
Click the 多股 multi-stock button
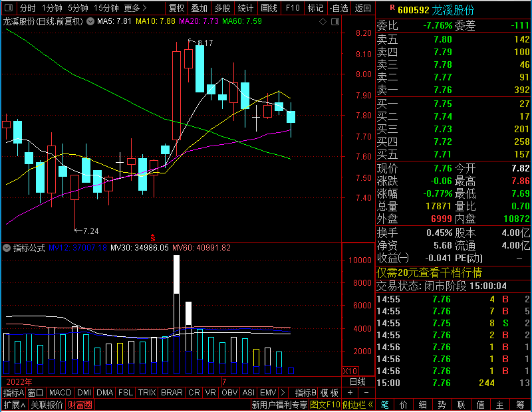(x=222, y=8)
